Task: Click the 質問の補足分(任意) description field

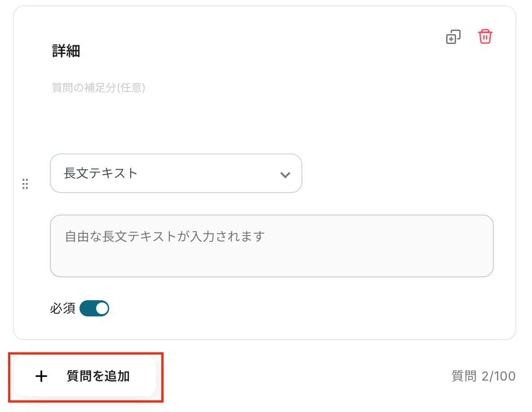Action: 98,88
